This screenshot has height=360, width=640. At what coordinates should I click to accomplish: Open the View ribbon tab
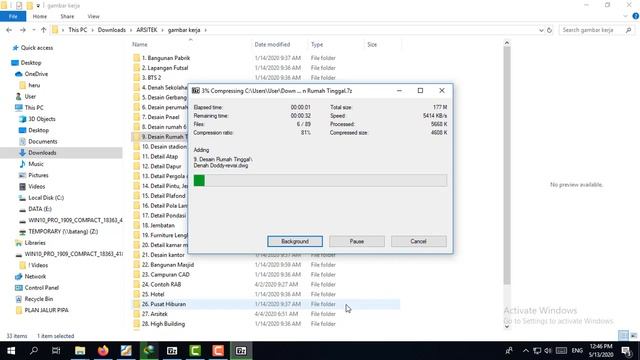tap(93, 16)
